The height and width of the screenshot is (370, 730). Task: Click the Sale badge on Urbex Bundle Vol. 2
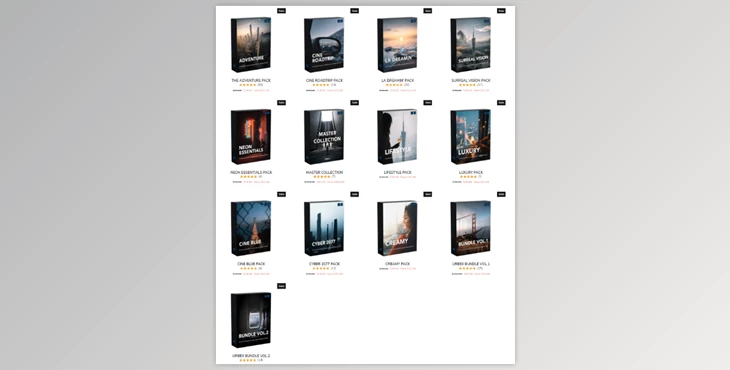(281, 286)
